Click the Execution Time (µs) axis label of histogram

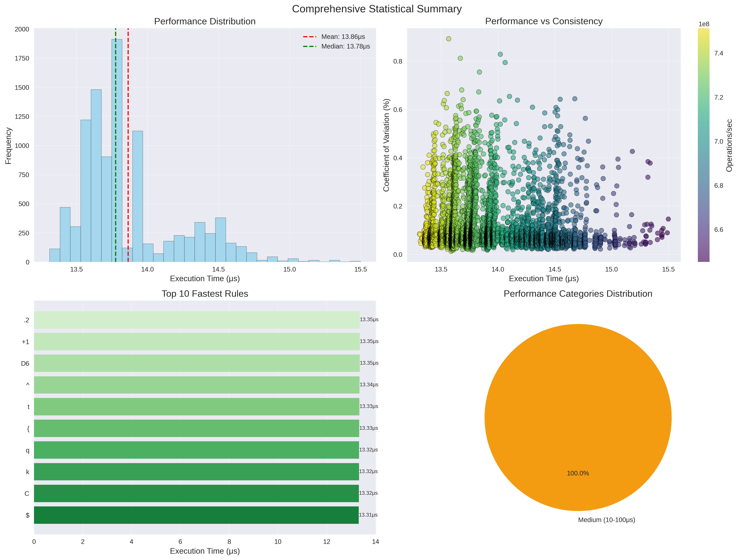[x=205, y=278]
